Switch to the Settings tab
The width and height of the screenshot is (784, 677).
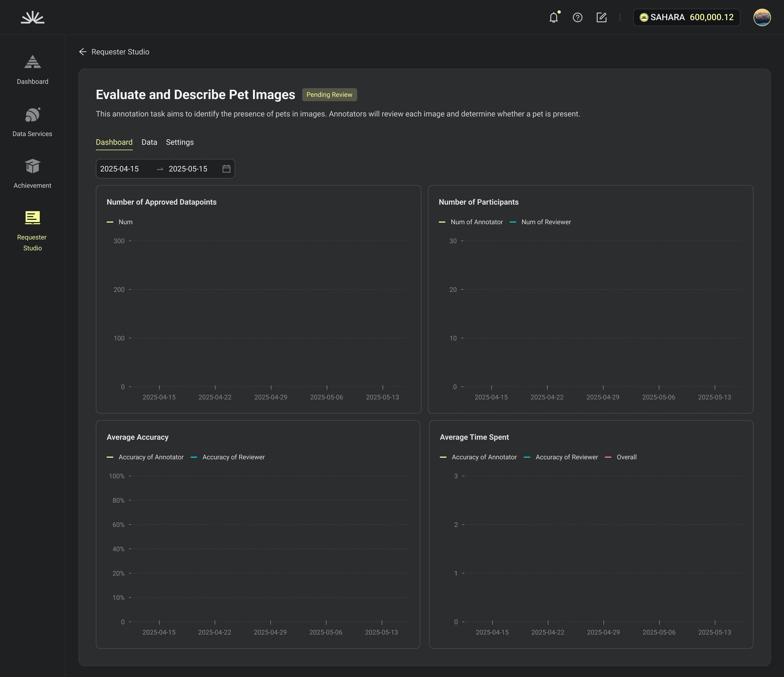[180, 142]
